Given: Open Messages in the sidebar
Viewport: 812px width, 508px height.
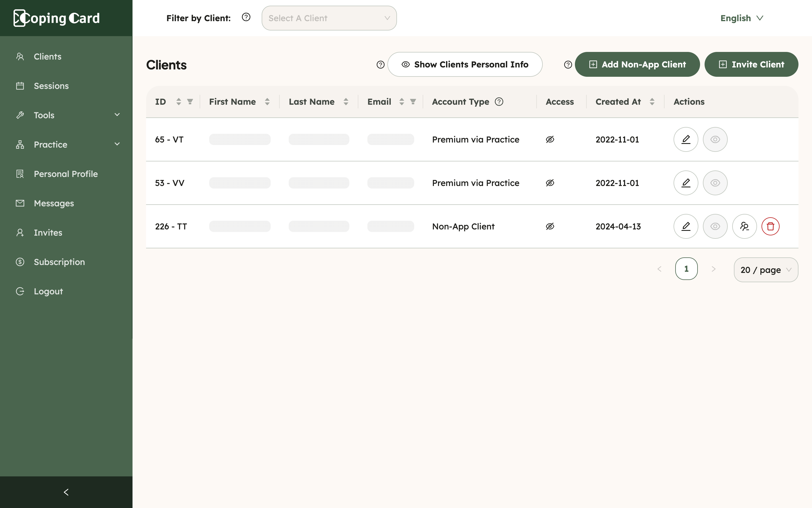Looking at the screenshot, I should click(66, 203).
